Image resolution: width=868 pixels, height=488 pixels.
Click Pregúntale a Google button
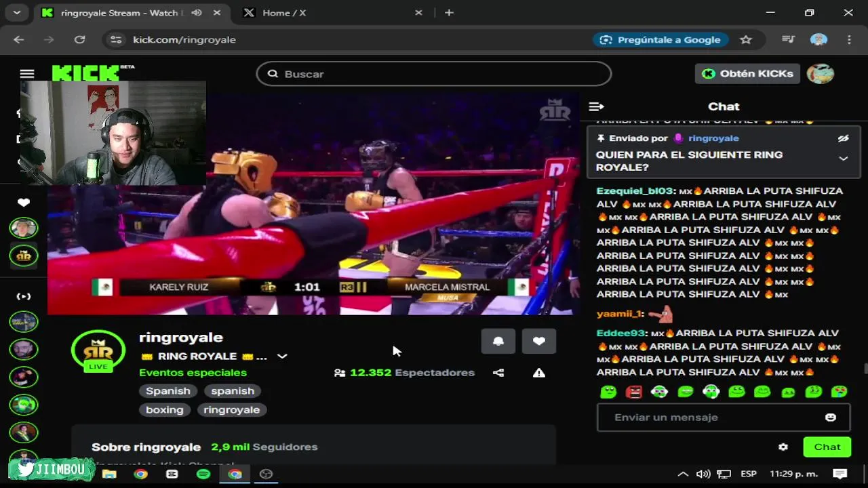click(x=660, y=39)
